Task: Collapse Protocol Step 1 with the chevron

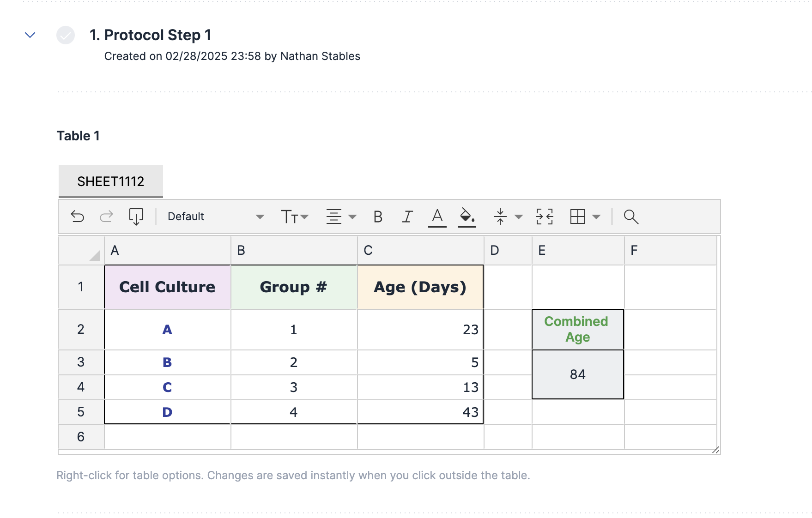Action: 30,35
